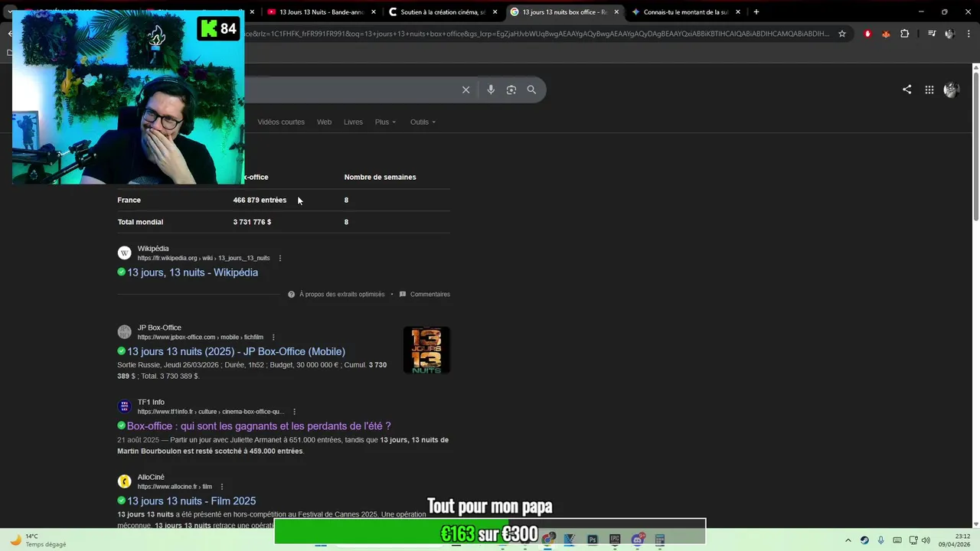This screenshot has height=551, width=980.
Task: Click the €163 sur €300 donation progress bar
Action: click(x=490, y=533)
